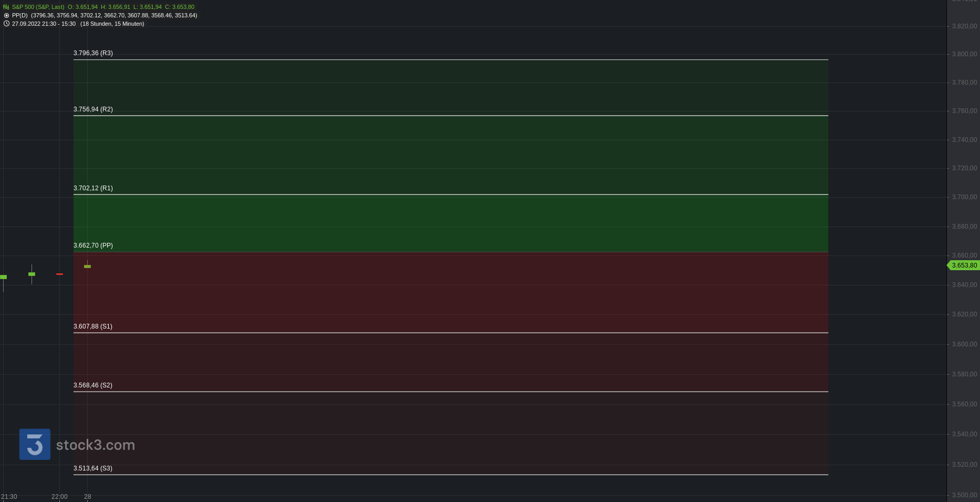The image size is (980, 502).
Task: Click the 27.09.2022 time range text
Action: coord(44,24)
